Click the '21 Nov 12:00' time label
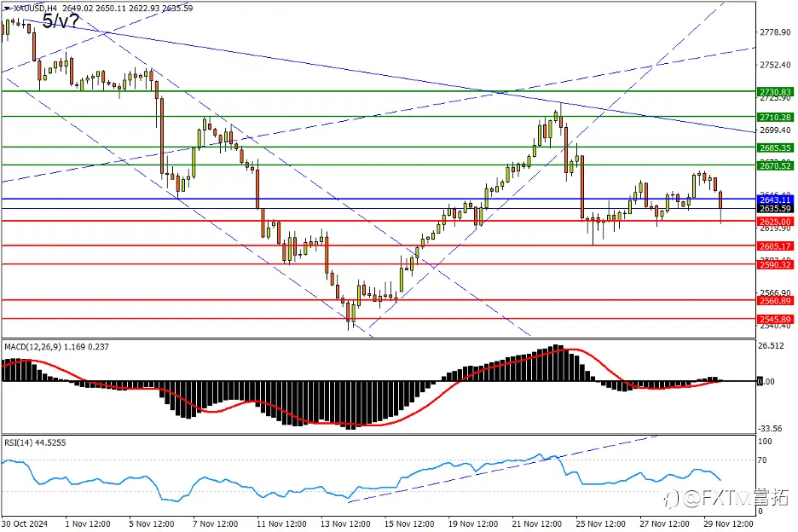798x532 pixels. click(x=537, y=523)
